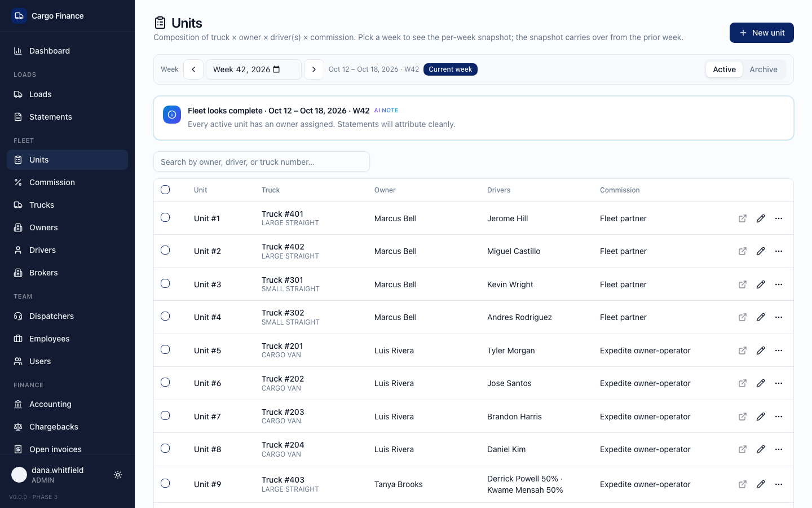Switch to the Archive tab
This screenshot has width=812, height=508.
point(764,69)
